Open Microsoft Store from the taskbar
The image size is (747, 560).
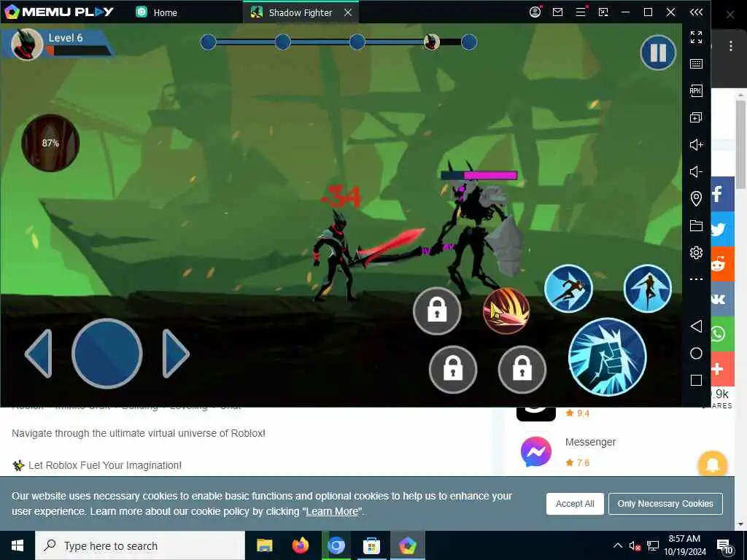pyautogui.click(x=371, y=545)
